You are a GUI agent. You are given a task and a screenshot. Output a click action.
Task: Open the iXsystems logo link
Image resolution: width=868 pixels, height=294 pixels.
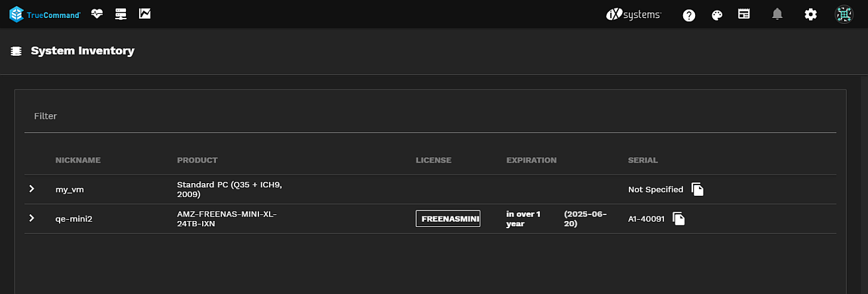[x=633, y=15]
